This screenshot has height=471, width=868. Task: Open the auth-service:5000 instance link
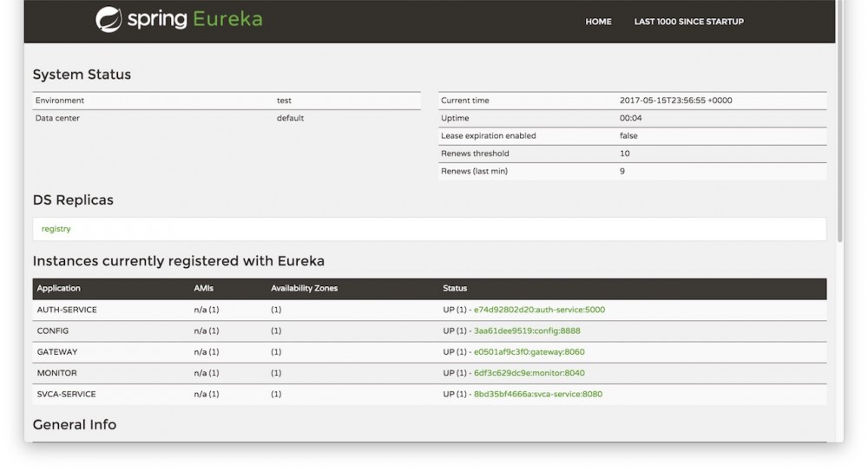[539, 310]
